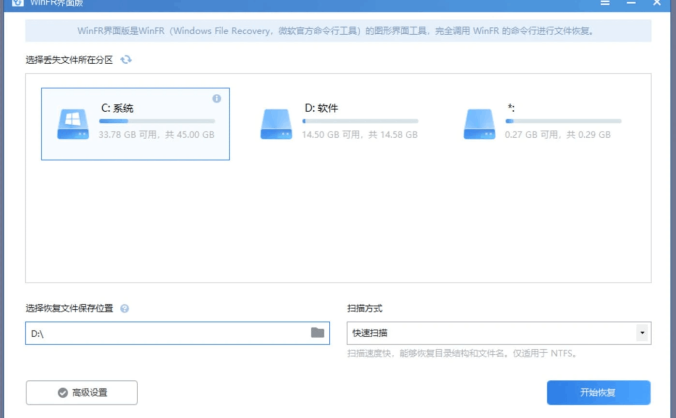Click the C: drive usage bar
The width and height of the screenshot is (676, 418).
tap(157, 121)
